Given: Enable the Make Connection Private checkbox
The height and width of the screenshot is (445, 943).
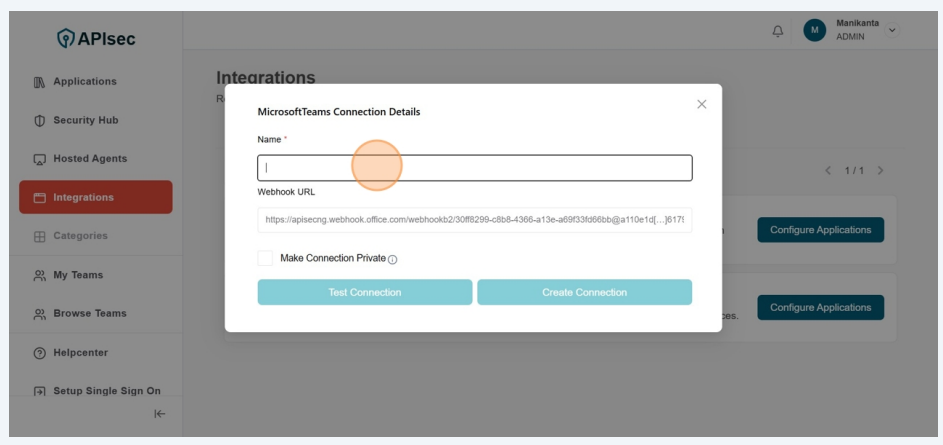Looking at the screenshot, I should coord(265,258).
